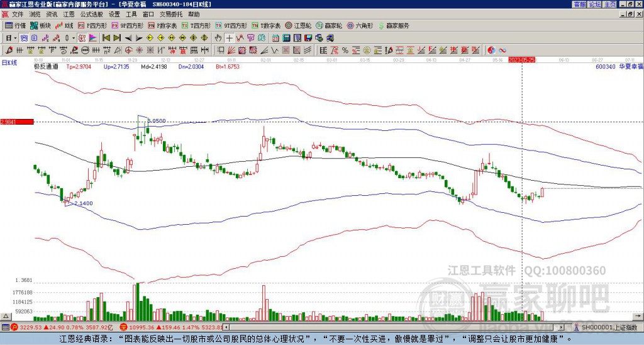Click the black right arrow icon

point(139,38)
